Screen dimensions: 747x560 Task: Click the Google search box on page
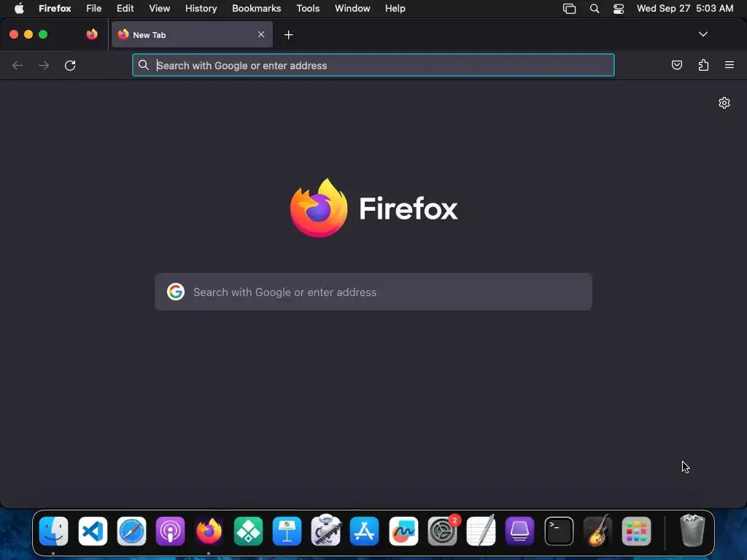point(373,292)
